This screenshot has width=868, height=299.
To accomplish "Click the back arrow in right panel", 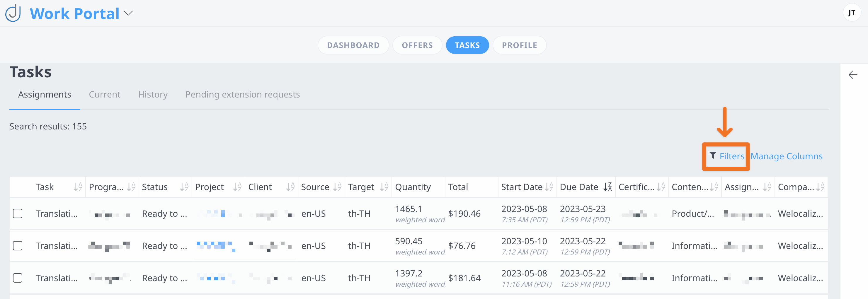I will pos(852,75).
